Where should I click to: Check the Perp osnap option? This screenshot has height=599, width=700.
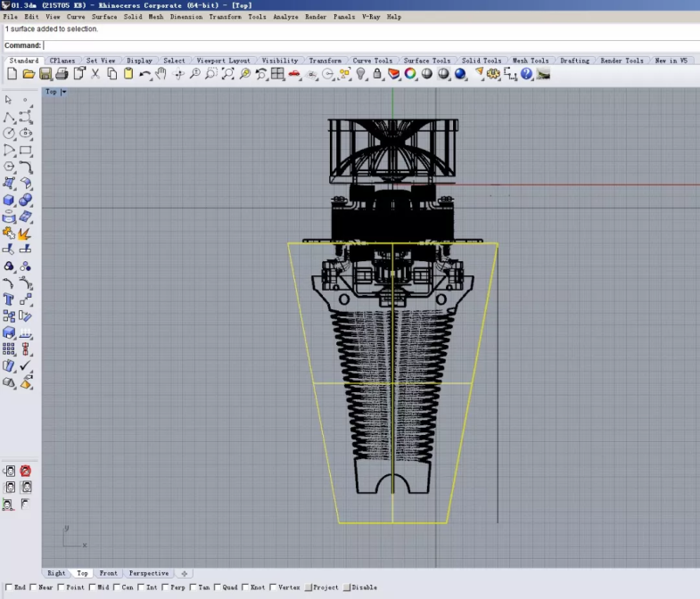[x=167, y=587]
